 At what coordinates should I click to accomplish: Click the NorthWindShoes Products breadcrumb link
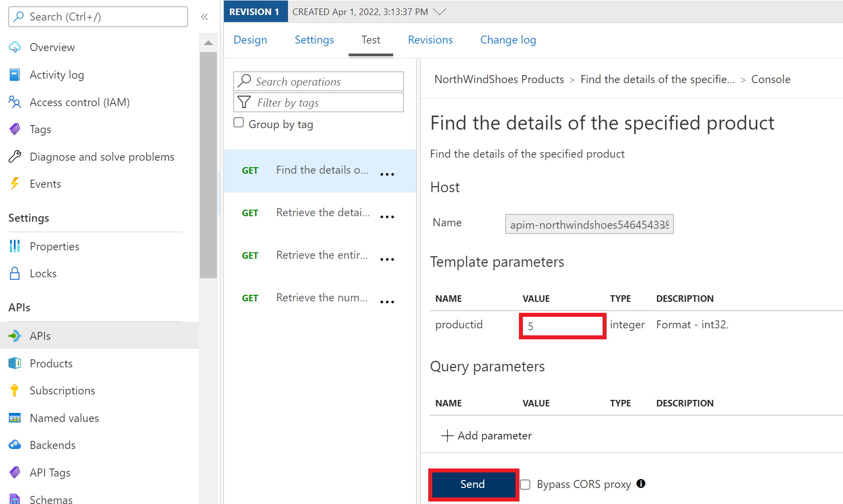click(x=499, y=80)
